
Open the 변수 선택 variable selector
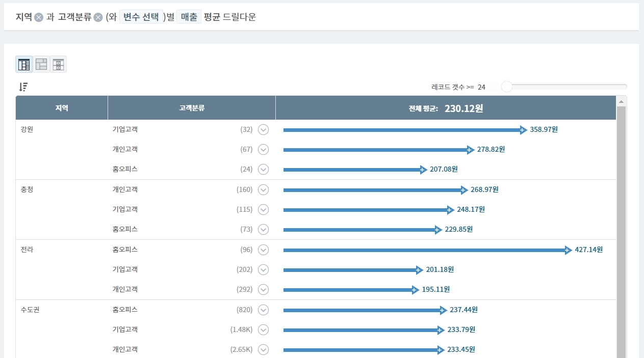(x=141, y=17)
